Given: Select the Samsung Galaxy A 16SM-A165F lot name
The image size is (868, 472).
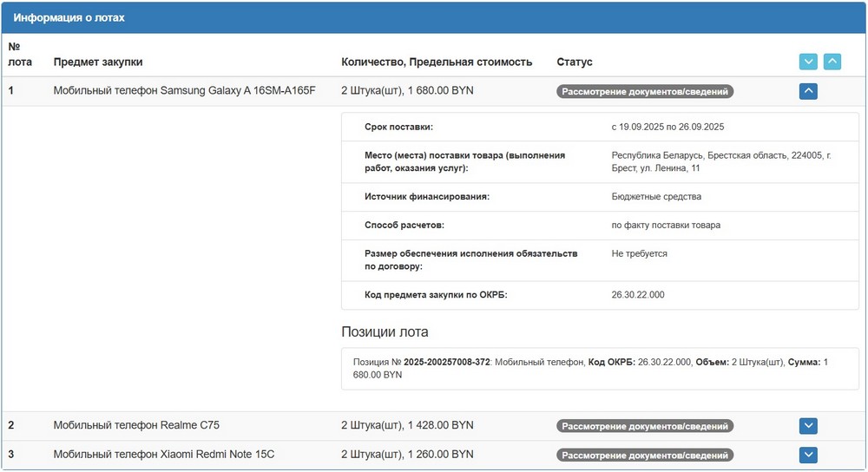Looking at the screenshot, I should pyautogui.click(x=184, y=90).
